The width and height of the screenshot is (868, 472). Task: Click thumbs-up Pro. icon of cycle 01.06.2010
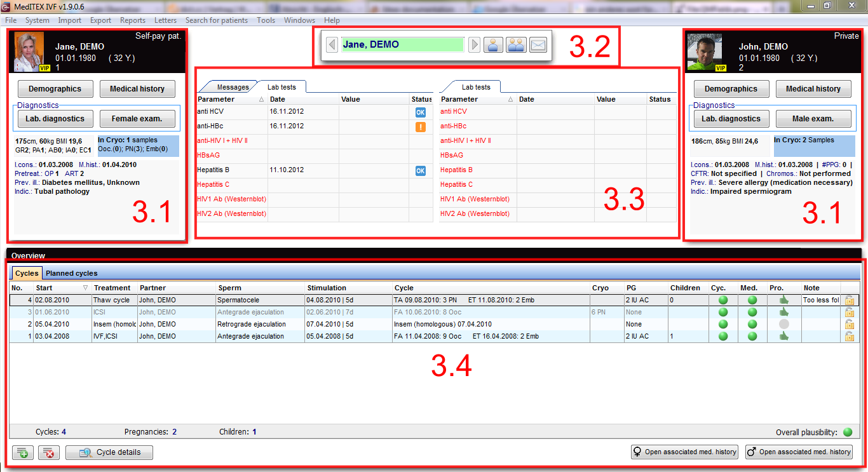click(783, 312)
